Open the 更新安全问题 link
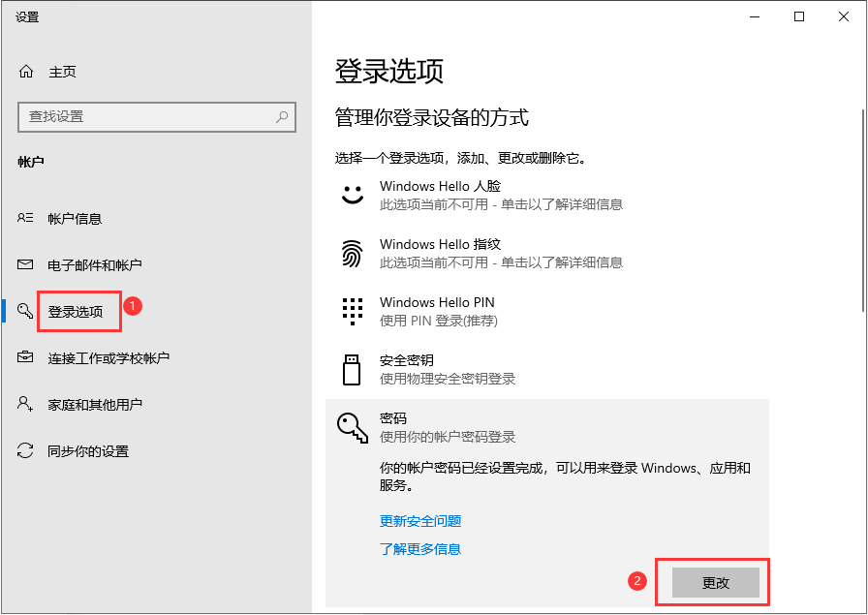Image resolution: width=868 pixels, height=615 pixels. (x=420, y=521)
